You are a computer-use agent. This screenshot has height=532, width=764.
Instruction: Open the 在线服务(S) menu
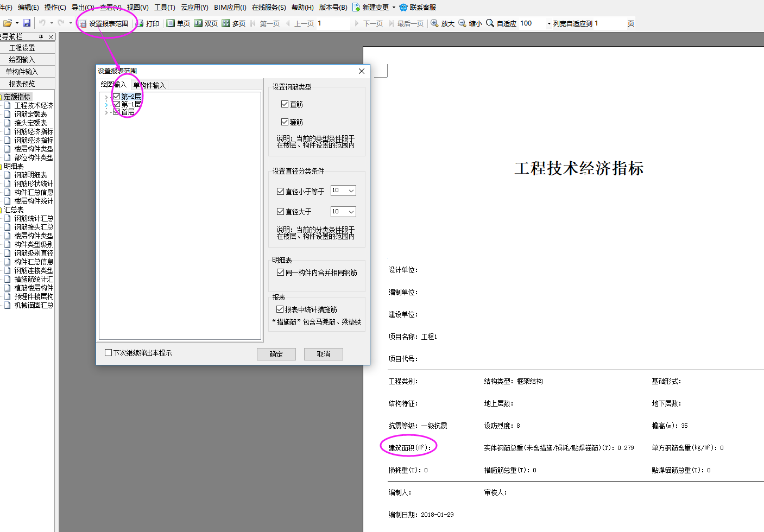tap(269, 7)
